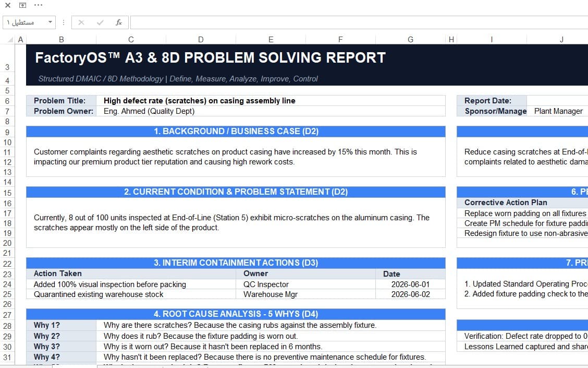This screenshot has height=368, width=588.
Task: Click the formula bar input area
Action: click(359, 22)
